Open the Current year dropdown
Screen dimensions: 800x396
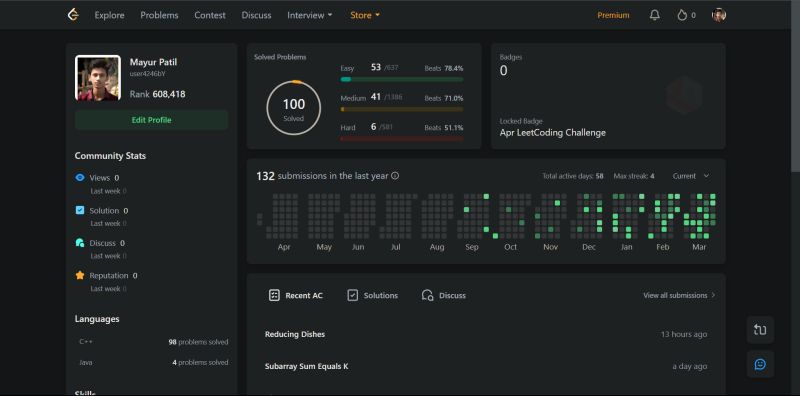tap(691, 176)
